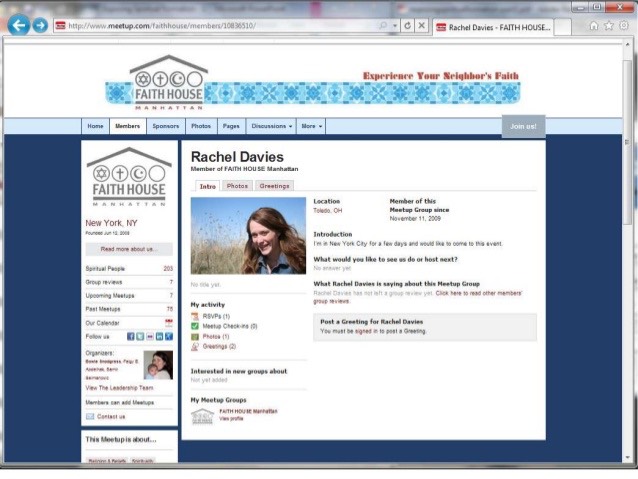Screen dimensions: 638x479
Task: Open View The Leadership Team link
Action: click(x=119, y=388)
